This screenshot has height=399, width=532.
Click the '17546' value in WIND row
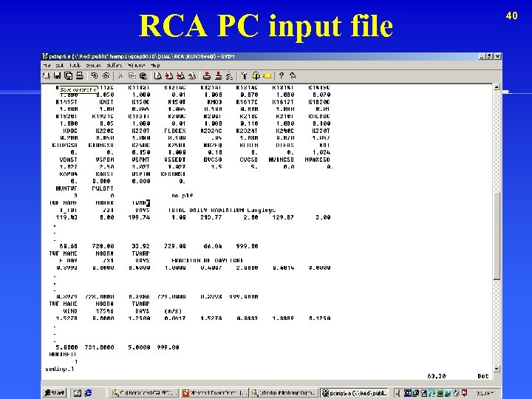click(104, 311)
